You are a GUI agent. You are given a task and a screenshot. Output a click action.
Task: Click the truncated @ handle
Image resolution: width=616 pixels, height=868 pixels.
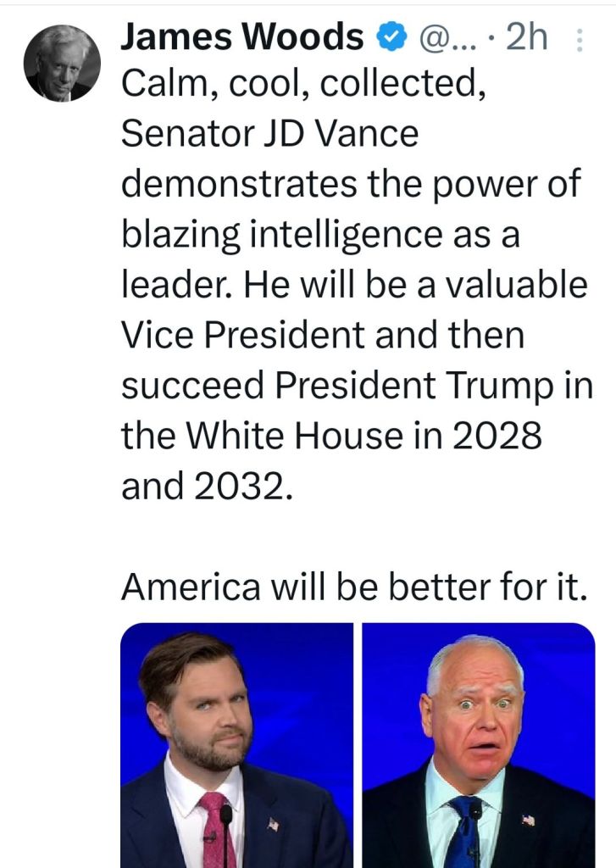440,38
